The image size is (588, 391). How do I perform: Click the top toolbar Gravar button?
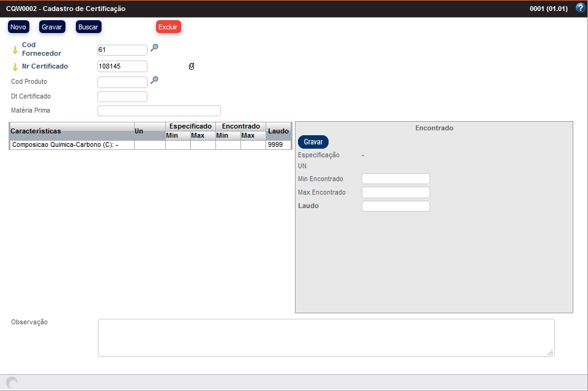pyautogui.click(x=52, y=27)
